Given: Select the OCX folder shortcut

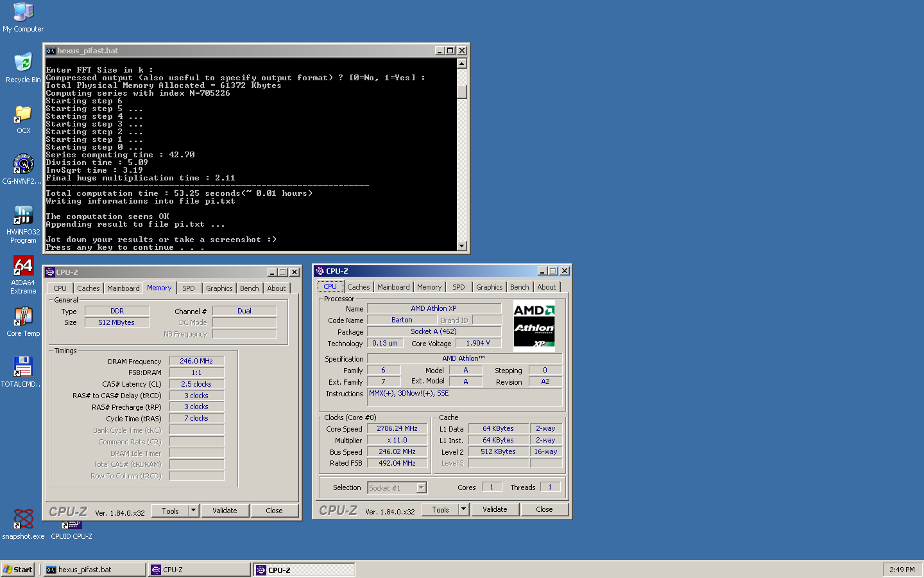Looking at the screenshot, I should point(23,119).
